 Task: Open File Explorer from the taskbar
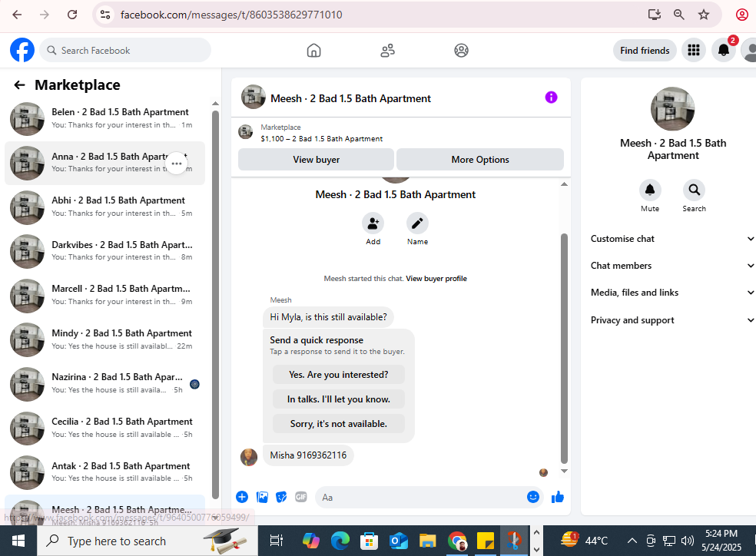(427, 541)
